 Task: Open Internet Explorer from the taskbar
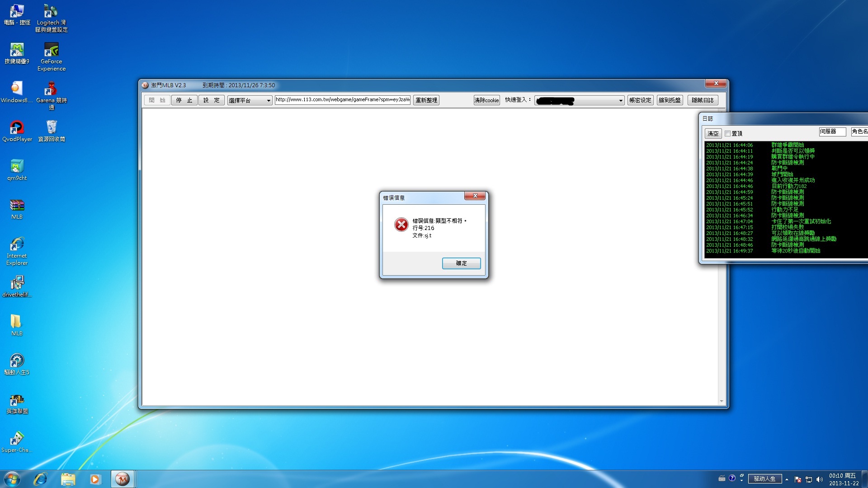click(40, 479)
